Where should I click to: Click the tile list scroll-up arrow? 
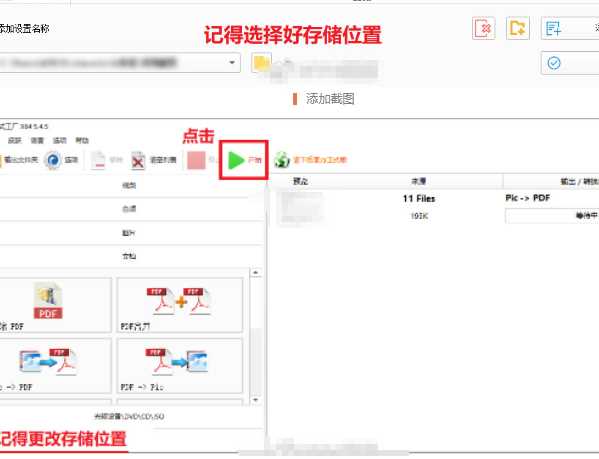point(256,273)
